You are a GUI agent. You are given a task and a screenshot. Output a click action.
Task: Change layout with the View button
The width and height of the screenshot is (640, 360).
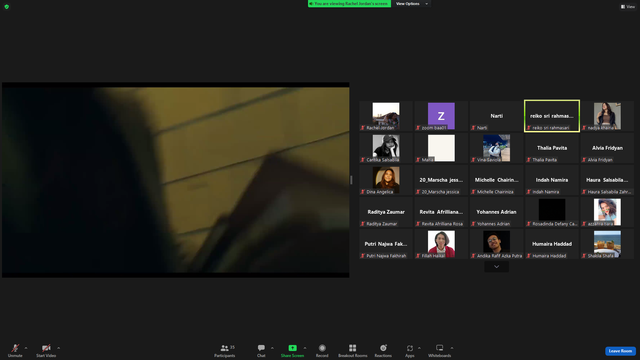pyautogui.click(x=628, y=7)
